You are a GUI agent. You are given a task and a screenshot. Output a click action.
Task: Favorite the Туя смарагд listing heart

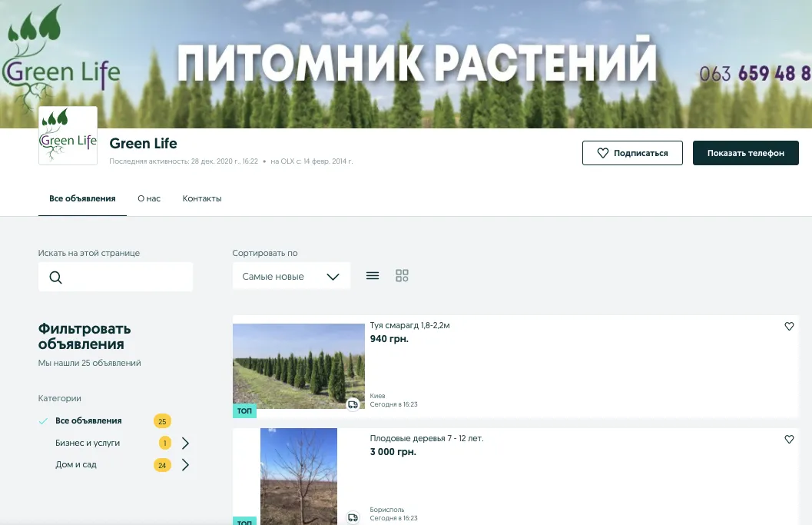pos(789,327)
